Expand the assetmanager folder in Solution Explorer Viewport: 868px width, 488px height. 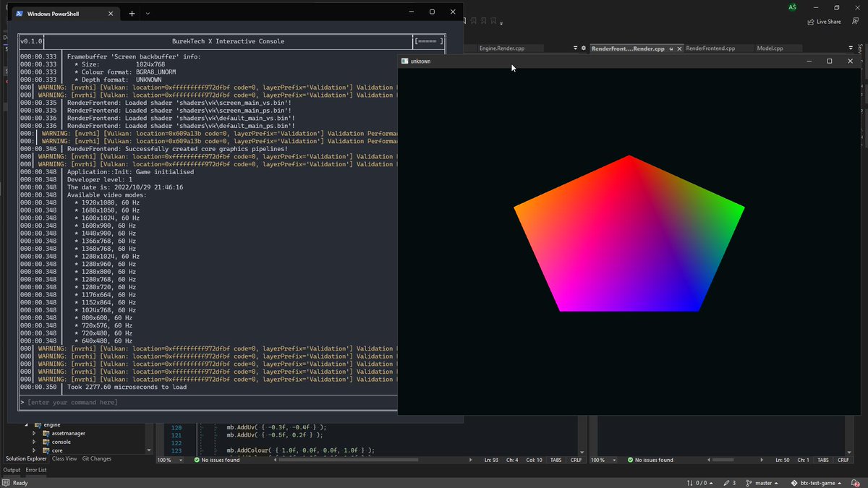coord(33,433)
